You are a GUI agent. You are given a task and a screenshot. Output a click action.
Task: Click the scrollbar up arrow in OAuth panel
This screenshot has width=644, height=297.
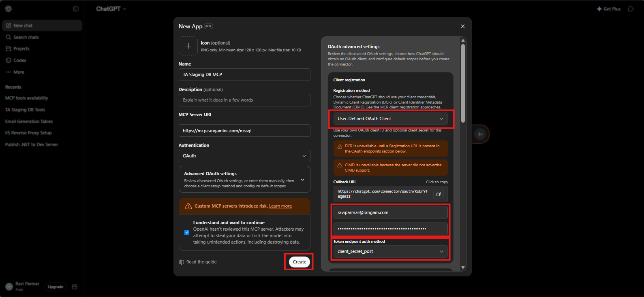463,40
